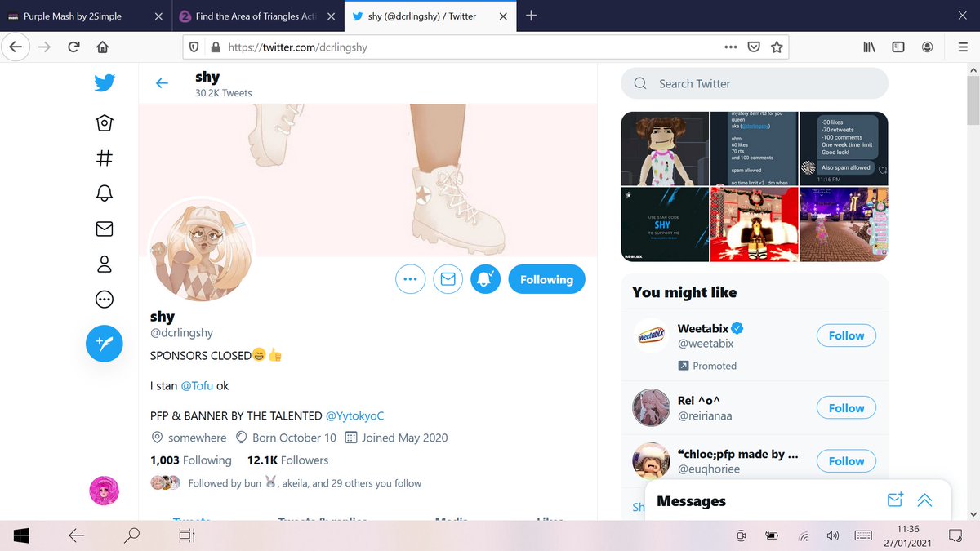Open Messages envelope in sidebar
Screen dimensions: 980x551
click(x=105, y=229)
